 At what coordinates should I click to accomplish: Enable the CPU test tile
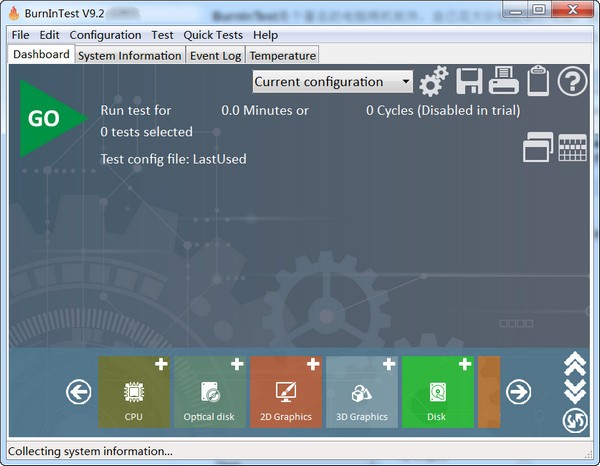tap(134, 392)
